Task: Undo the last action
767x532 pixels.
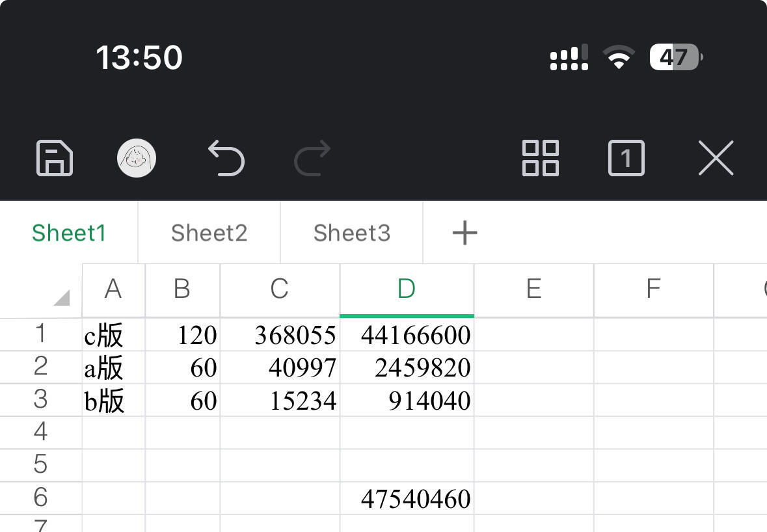Action: pyautogui.click(x=226, y=158)
